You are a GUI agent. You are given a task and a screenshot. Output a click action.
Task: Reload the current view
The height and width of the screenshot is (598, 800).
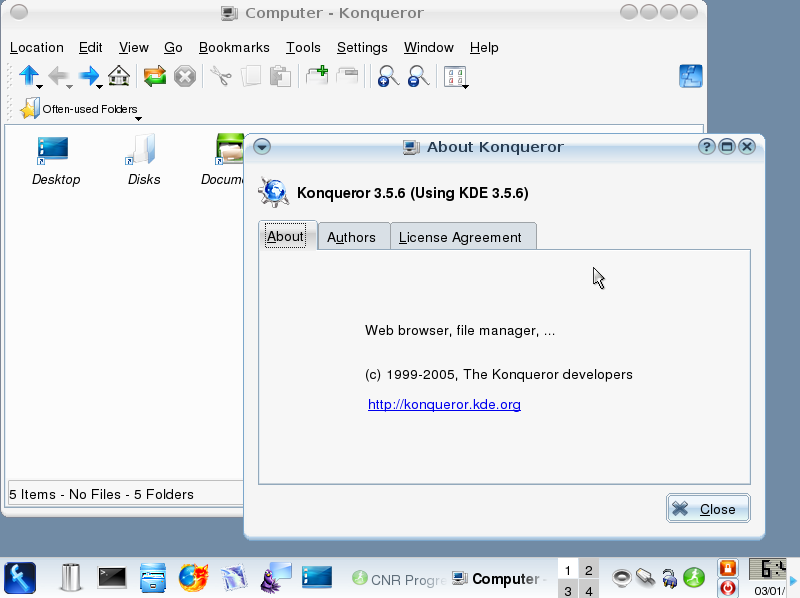[x=155, y=77]
